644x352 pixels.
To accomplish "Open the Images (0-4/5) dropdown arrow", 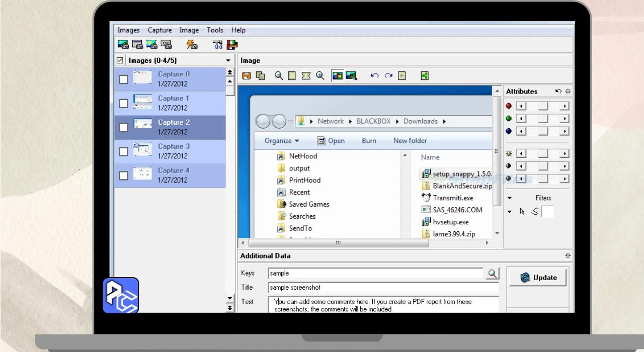I will 228,61.
